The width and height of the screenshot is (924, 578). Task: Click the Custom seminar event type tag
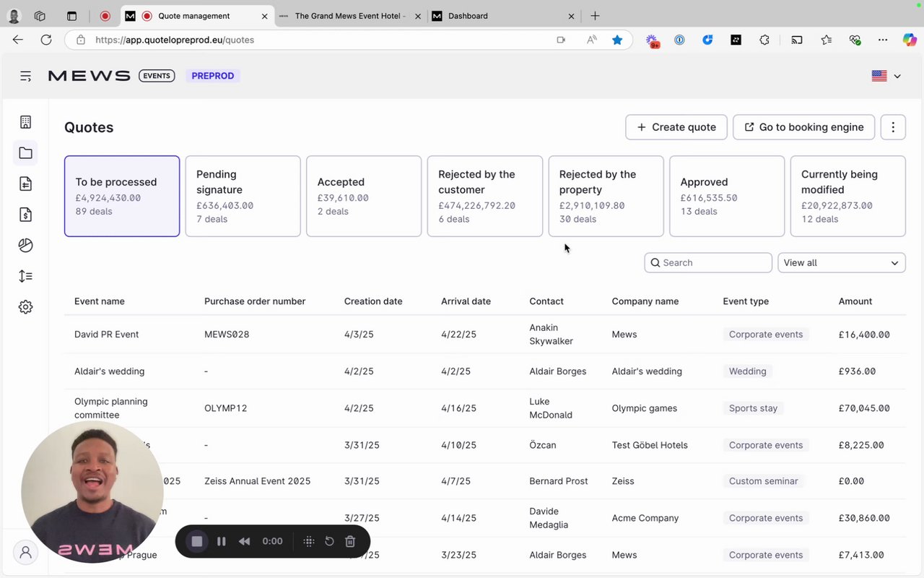[x=764, y=481]
